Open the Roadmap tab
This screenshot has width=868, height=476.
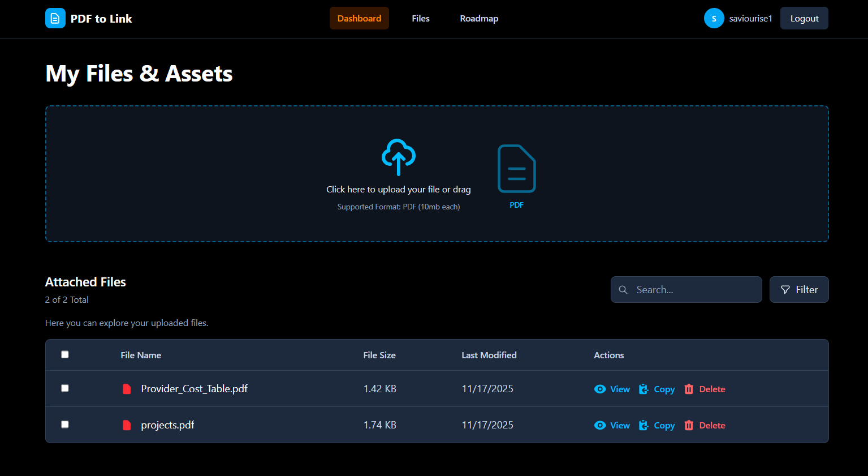pyautogui.click(x=479, y=19)
